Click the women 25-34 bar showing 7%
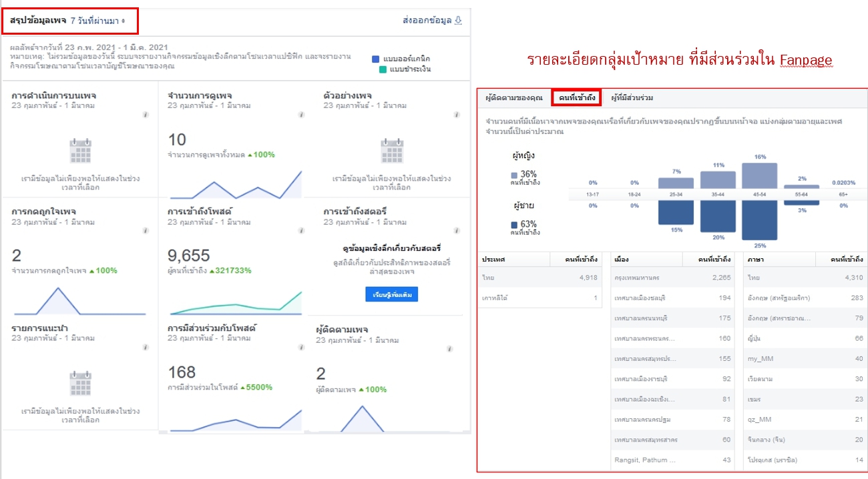The width and height of the screenshot is (868, 479). click(676, 183)
